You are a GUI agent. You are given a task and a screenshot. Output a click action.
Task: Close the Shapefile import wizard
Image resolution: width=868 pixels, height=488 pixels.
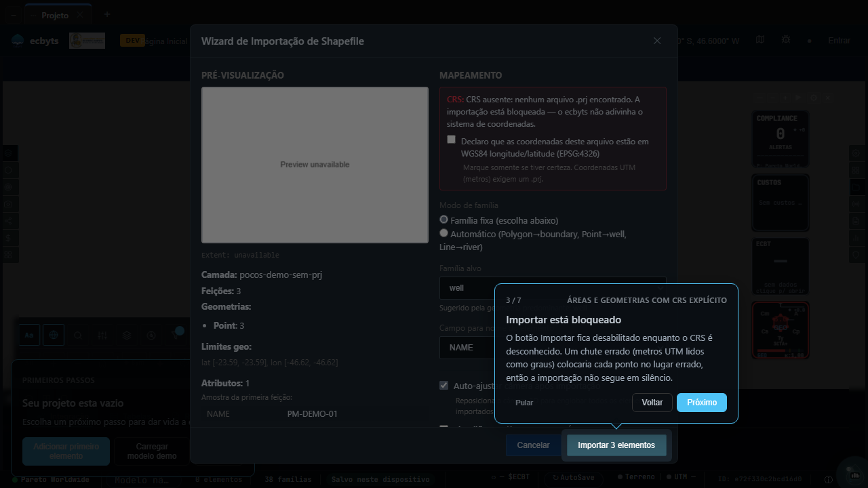point(657,41)
